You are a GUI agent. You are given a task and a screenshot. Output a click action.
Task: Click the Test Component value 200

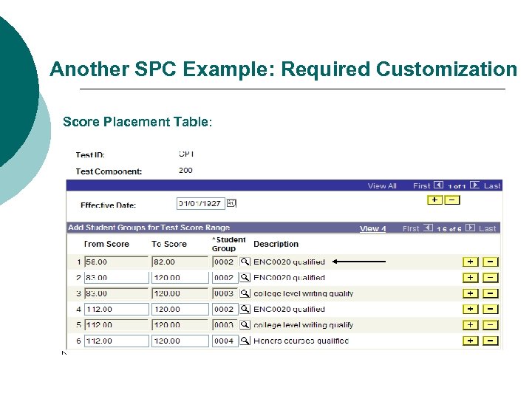[185, 171]
